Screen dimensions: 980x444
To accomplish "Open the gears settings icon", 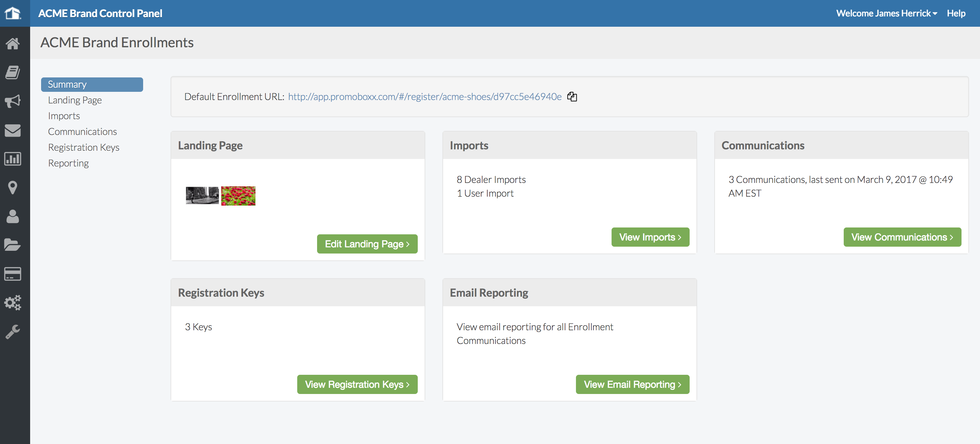I will pos(13,303).
